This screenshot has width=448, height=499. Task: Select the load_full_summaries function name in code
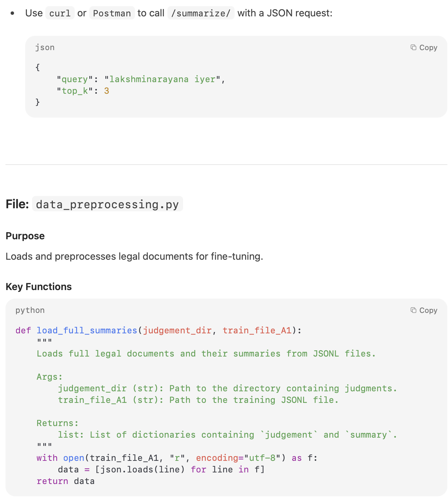click(87, 330)
